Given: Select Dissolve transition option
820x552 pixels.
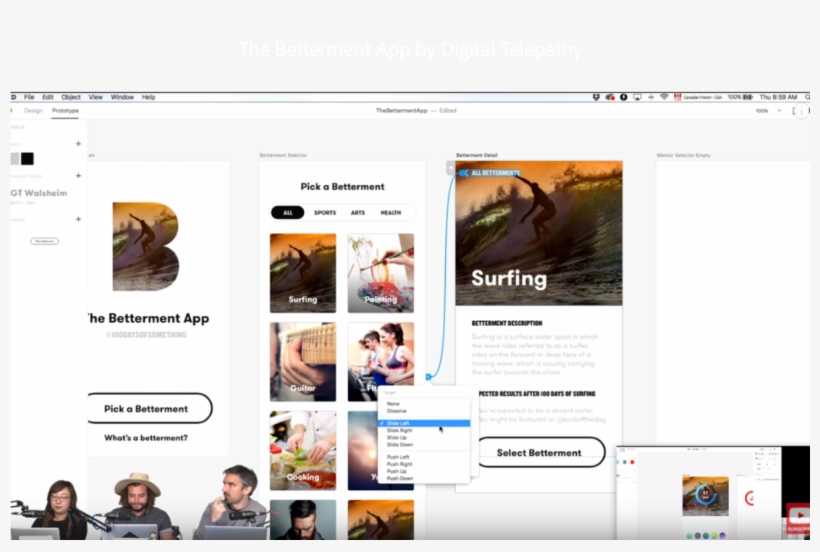Looking at the screenshot, I should pos(424,411).
